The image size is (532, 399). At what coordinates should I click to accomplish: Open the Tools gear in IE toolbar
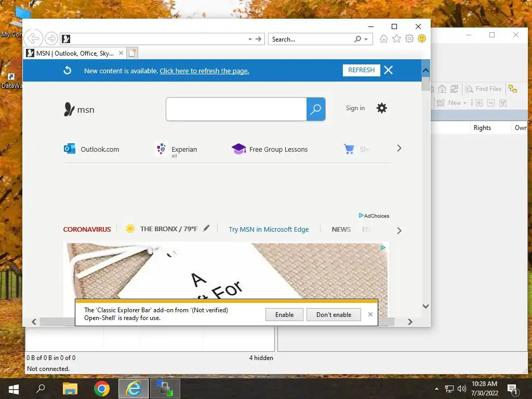pyautogui.click(x=409, y=38)
